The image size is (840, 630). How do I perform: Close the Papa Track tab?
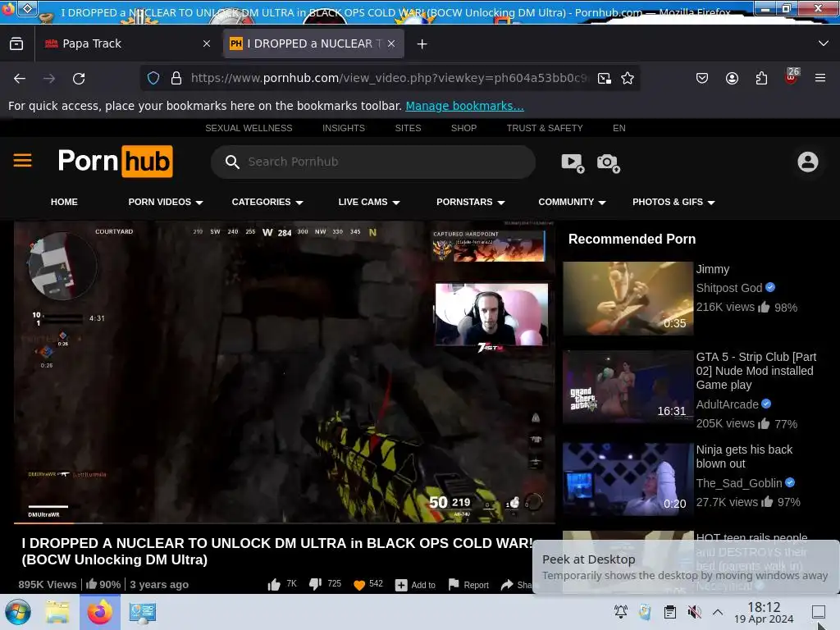(207, 43)
